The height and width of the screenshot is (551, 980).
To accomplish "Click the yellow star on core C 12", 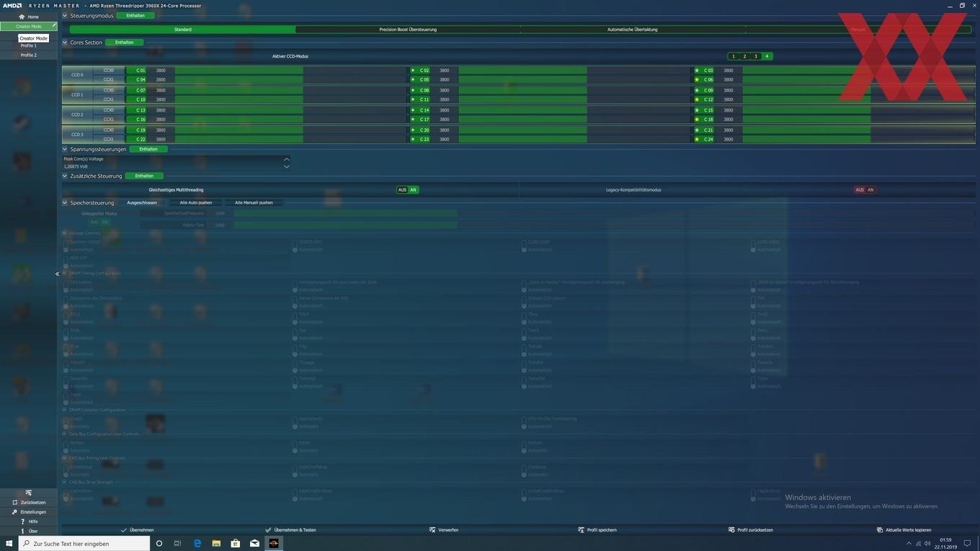I will (697, 100).
